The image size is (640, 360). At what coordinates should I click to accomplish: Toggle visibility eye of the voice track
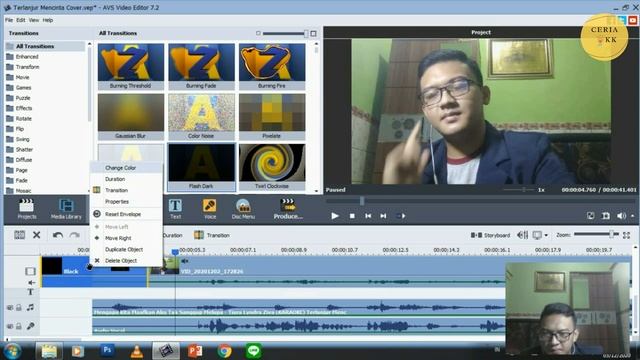10,326
